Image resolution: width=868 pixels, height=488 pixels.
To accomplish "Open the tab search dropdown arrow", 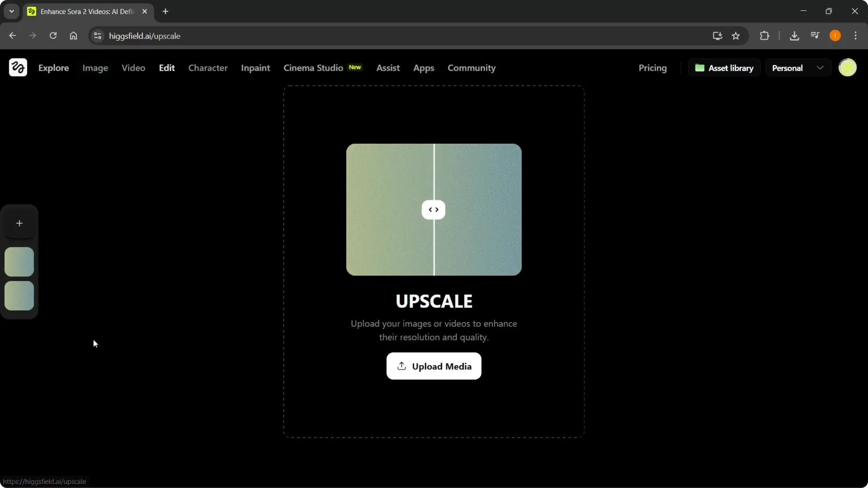I will click(11, 11).
